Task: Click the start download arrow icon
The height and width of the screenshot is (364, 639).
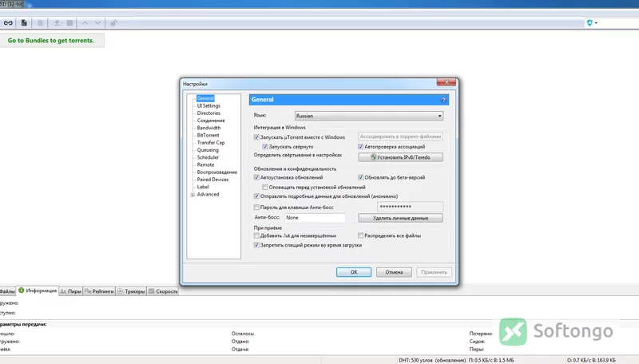Action: pos(57,23)
